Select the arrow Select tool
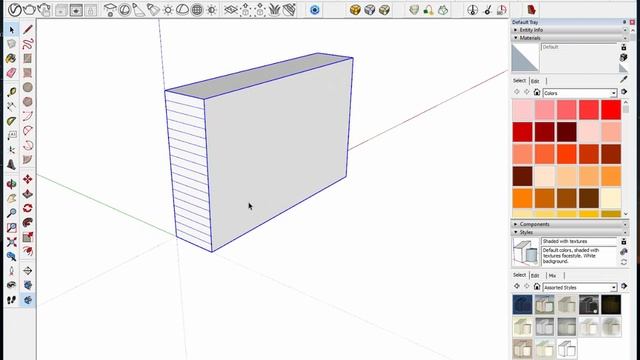The height and width of the screenshot is (360, 640). click(x=11, y=29)
